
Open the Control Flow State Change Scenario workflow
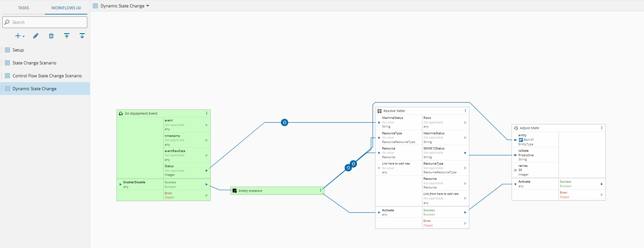tap(47, 76)
